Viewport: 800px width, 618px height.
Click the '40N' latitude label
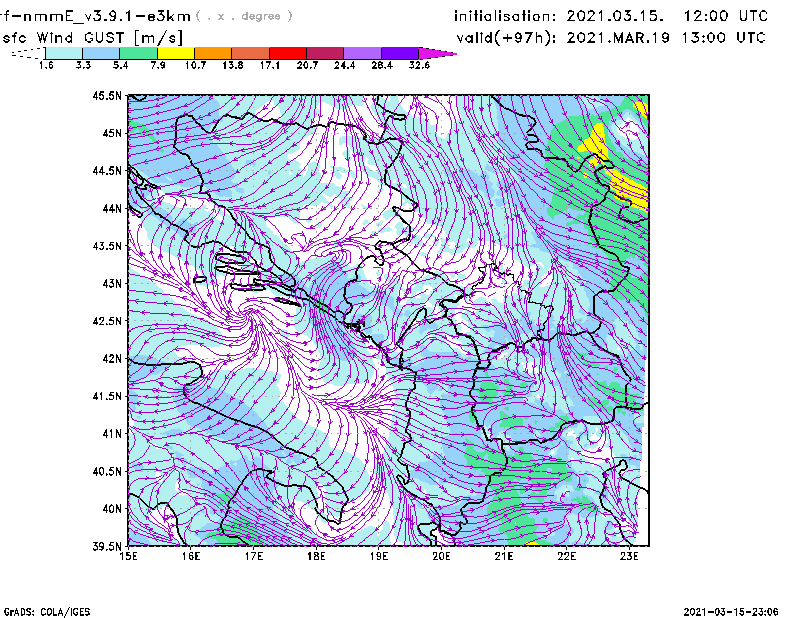[112, 509]
